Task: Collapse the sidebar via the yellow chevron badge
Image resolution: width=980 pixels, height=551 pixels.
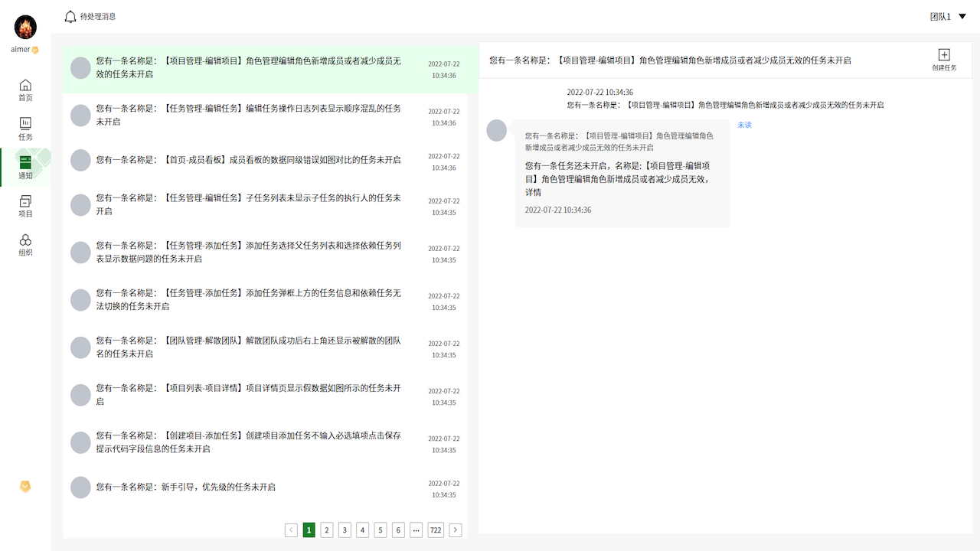Action: pyautogui.click(x=25, y=487)
